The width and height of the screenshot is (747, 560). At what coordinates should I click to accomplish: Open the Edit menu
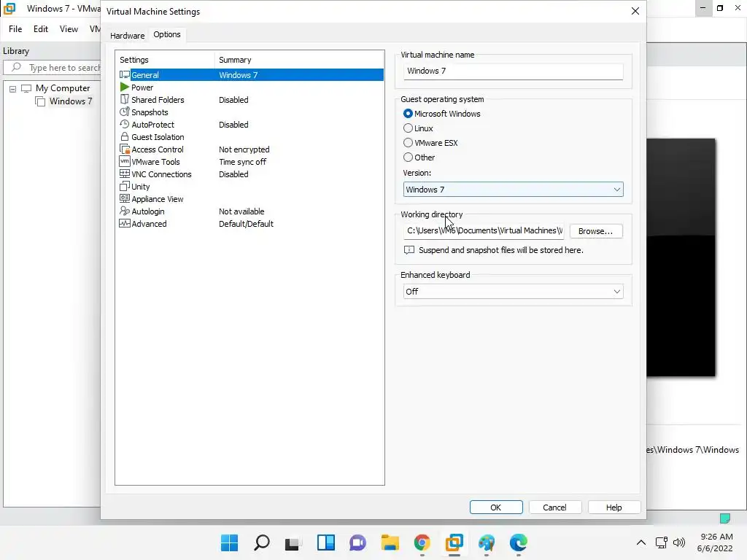point(41,29)
